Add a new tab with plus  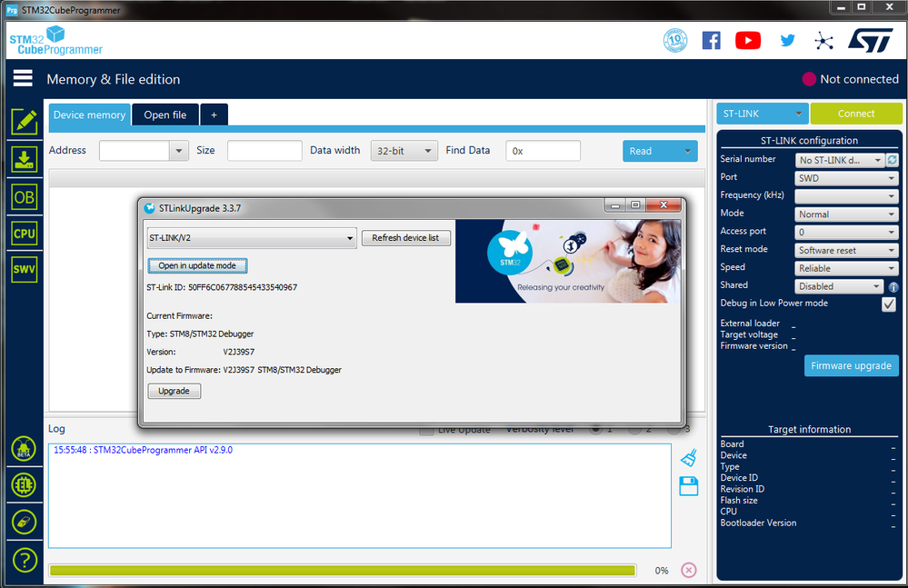click(x=214, y=115)
